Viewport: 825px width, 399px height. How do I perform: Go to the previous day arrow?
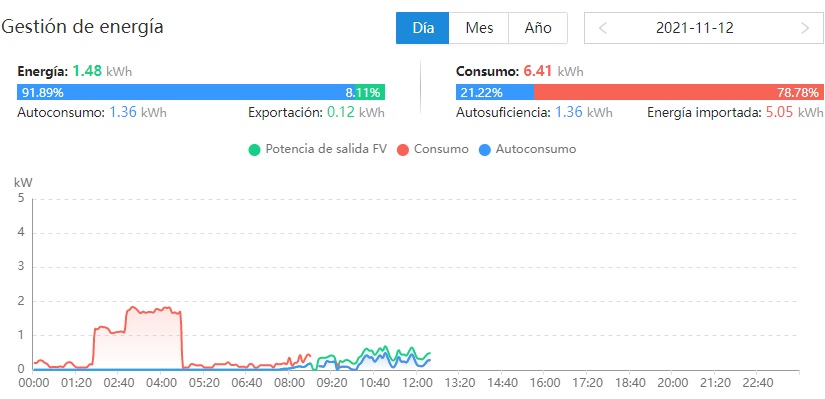pos(603,28)
